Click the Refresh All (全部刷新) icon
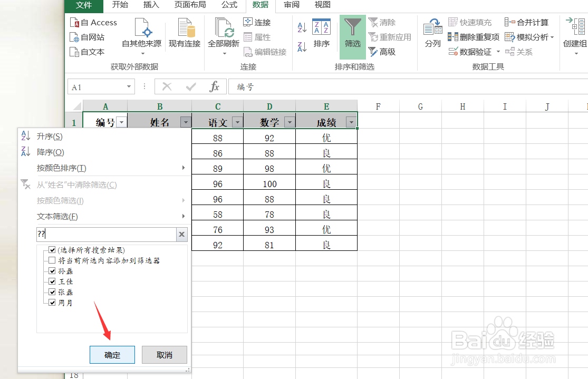 point(223,30)
